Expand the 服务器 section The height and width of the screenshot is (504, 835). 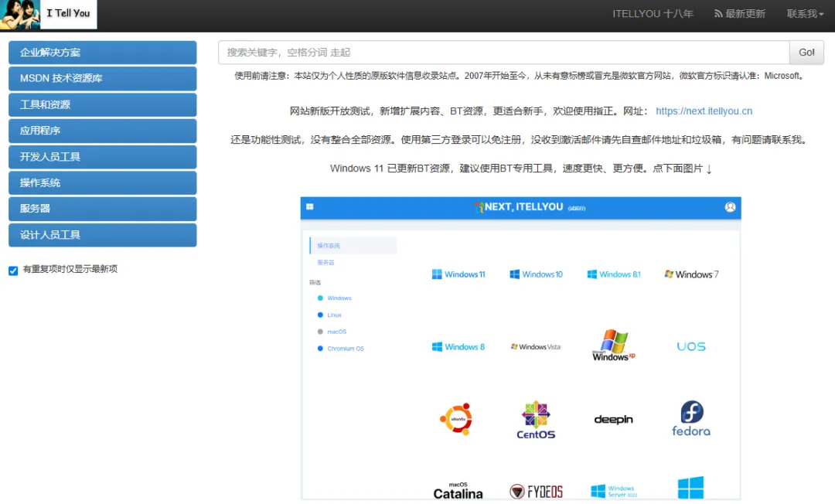tap(102, 209)
